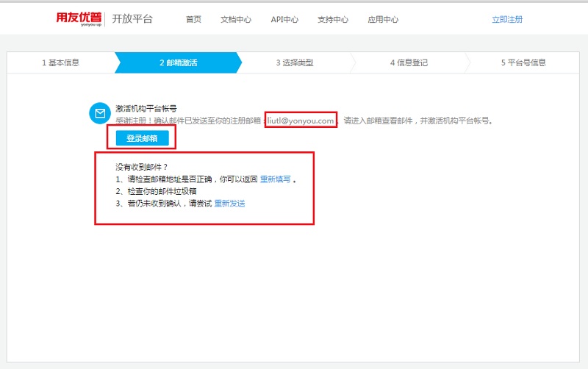Select step 4 信息登记

pyautogui.click(x=409, y=62)
